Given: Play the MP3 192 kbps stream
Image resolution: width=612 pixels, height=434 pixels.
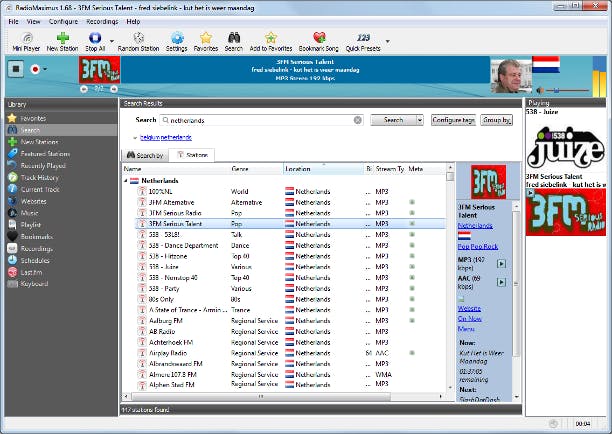Looking at the screenshot, I should point(502,264).
